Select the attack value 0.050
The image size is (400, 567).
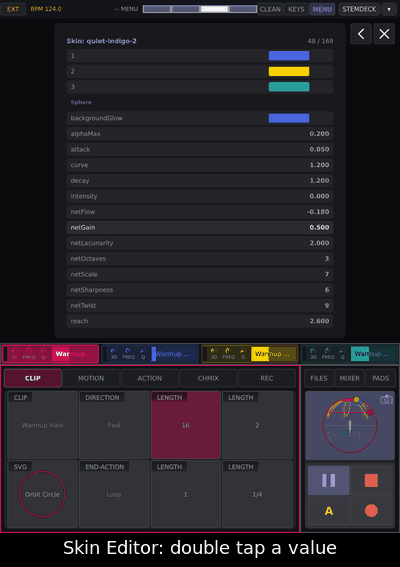click(x=319, y=149)
